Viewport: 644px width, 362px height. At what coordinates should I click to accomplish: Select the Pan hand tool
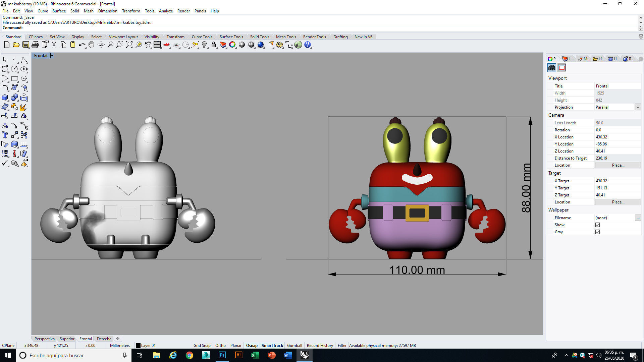(x=91, y=45)
